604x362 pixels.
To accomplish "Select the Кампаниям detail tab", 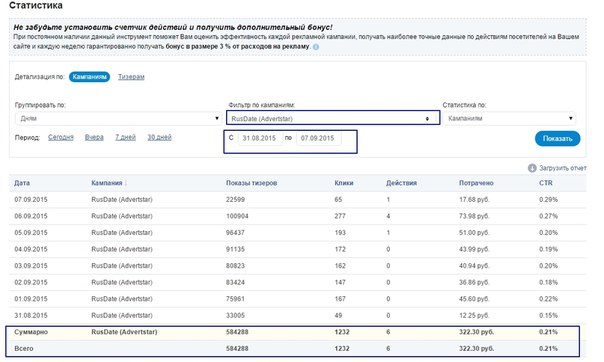I will click(89, 77).
